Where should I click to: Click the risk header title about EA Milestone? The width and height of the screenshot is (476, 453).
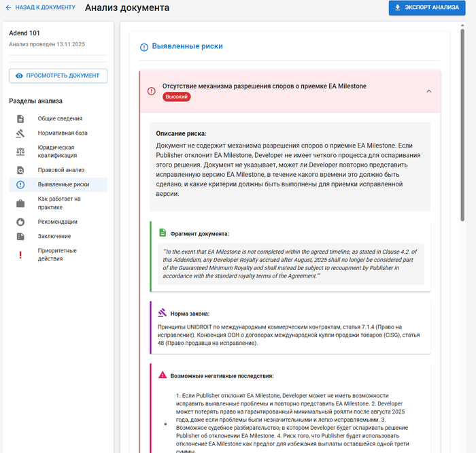click(x=264, y=86)
